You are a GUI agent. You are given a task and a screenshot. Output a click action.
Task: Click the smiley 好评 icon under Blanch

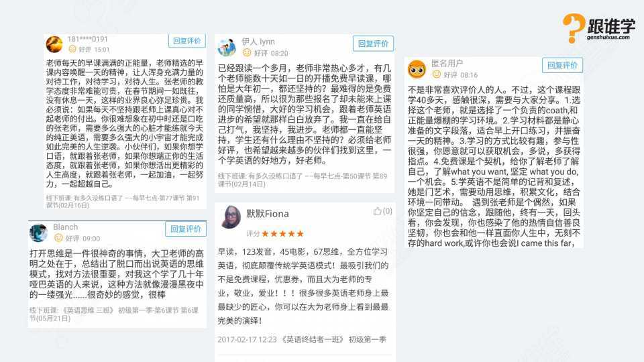click(x=59, y=238)
